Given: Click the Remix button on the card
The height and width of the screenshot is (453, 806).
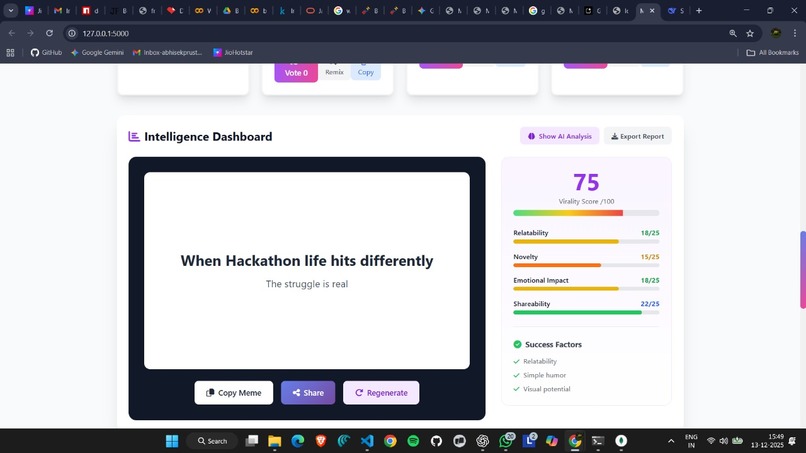Looking at the screenshot, I should click(334, 72).
